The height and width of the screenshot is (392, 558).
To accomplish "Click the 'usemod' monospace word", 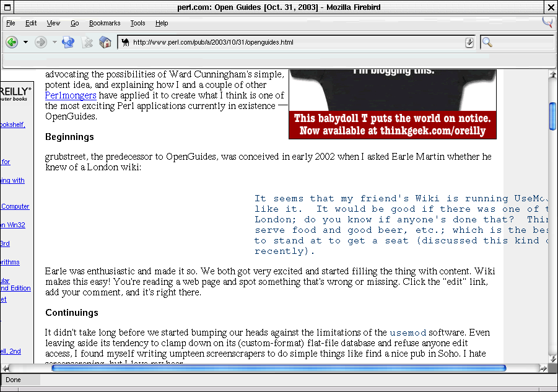I will 408,333.
